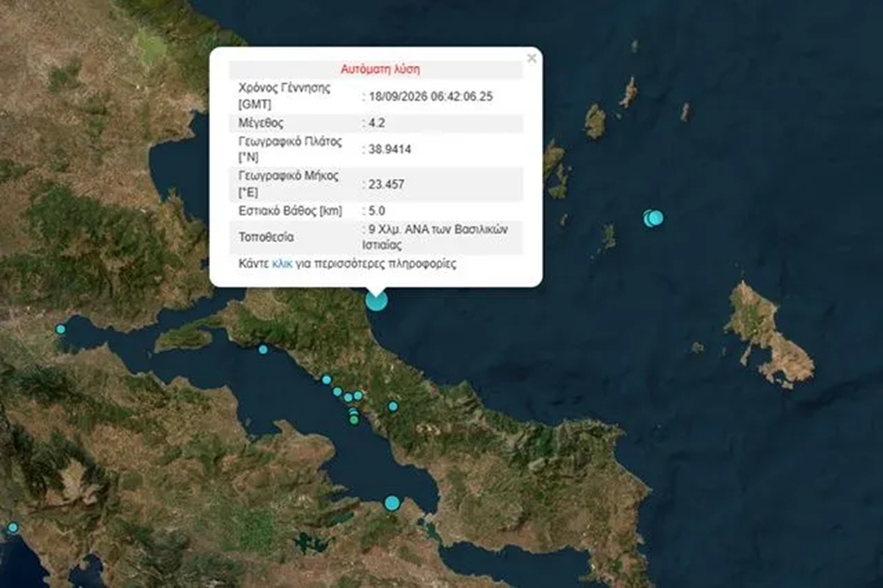
Task: Open the 'κλικ' link for more information
Action: point(282,264)
